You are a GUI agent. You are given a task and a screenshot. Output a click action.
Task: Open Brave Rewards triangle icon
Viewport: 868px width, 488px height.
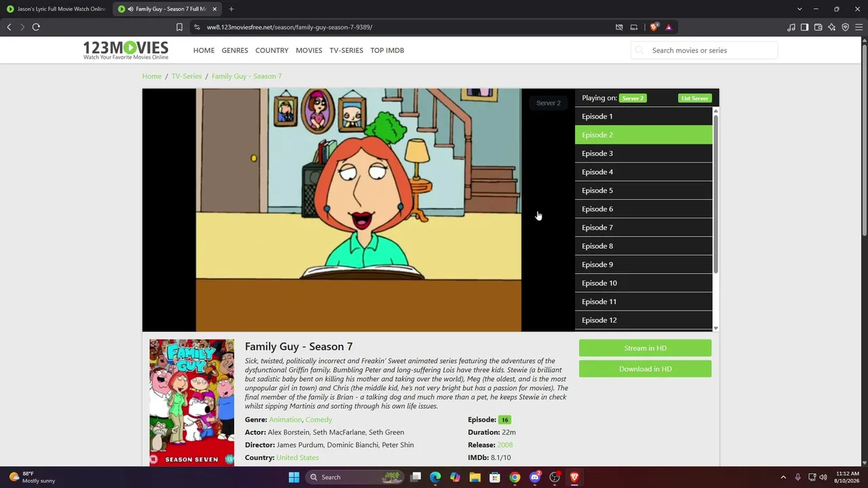point(669,27)
